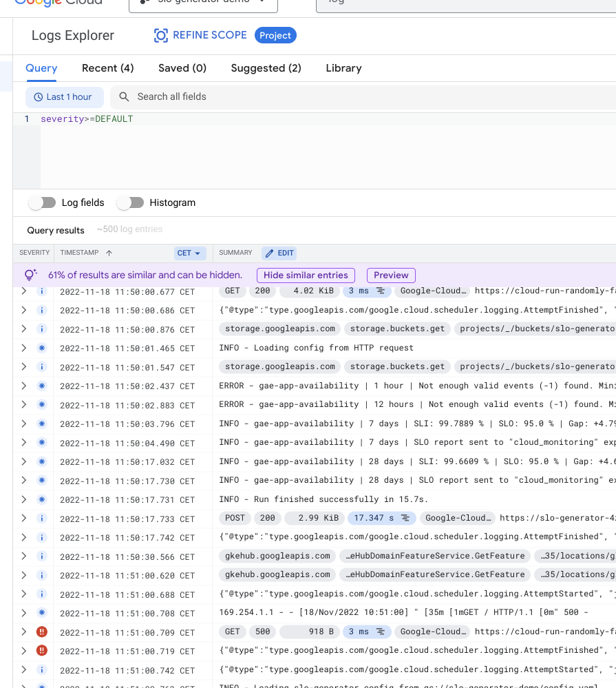Click the latency funnel icon beside 3 ms chip
Image resolution: width=616 pixels, height=688 pixels.
381,291
